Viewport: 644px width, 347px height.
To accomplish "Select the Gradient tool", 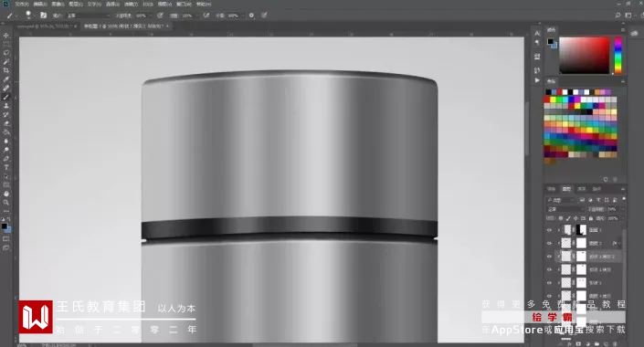I will (6, 132).
